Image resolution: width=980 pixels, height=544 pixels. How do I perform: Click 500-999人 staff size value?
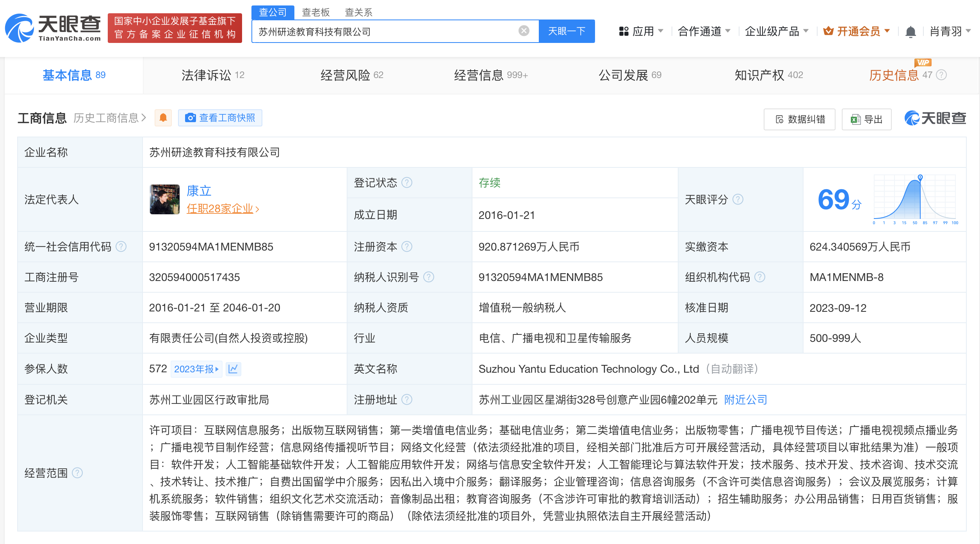pos(835,338)
